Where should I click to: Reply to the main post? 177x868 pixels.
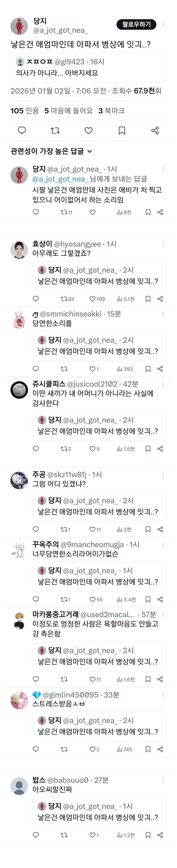[22, 130]
